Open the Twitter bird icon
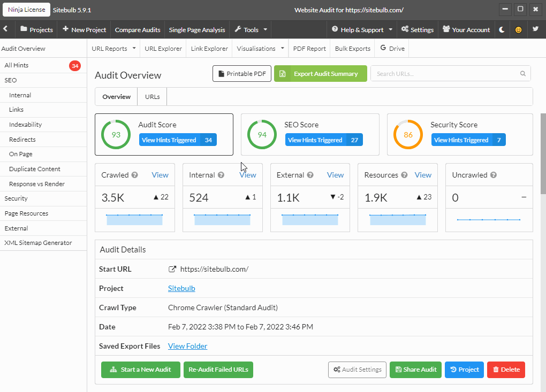 tap(535, 29)
